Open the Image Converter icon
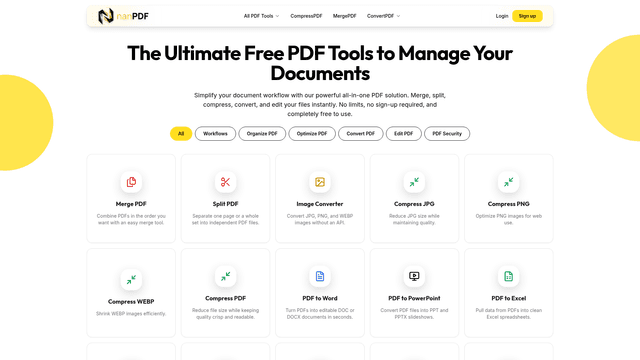 coord(320,182)
